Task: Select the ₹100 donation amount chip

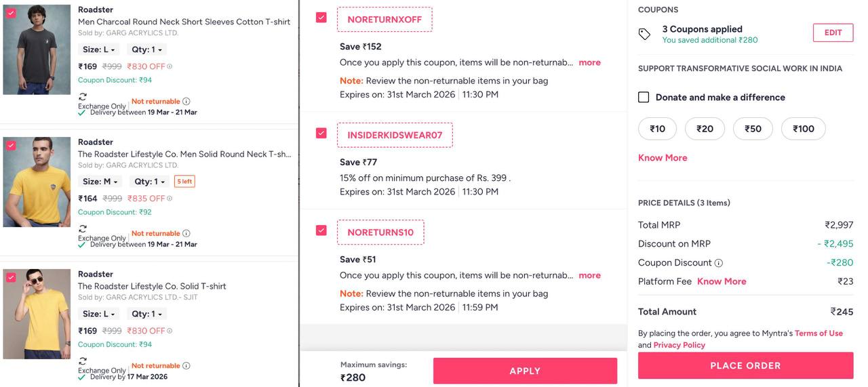Action: [803, 129]
